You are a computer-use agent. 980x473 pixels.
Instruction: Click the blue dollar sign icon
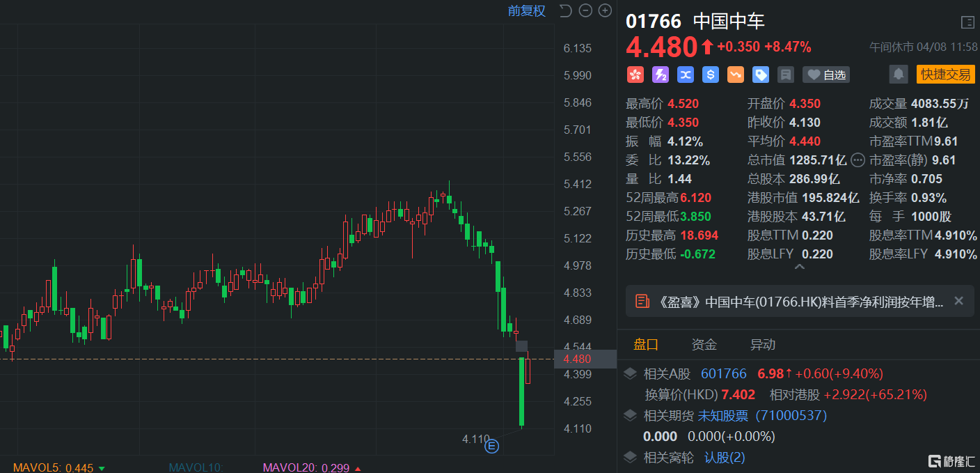coord(710,75)
